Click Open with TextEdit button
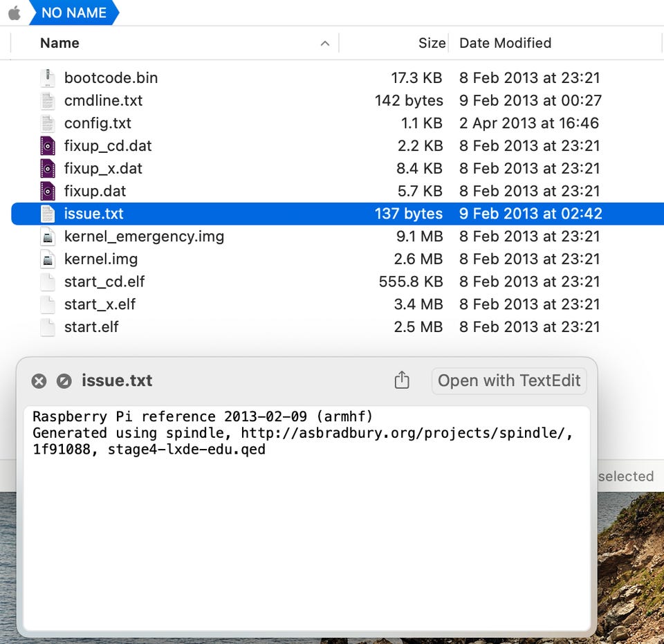 (509, 380)
